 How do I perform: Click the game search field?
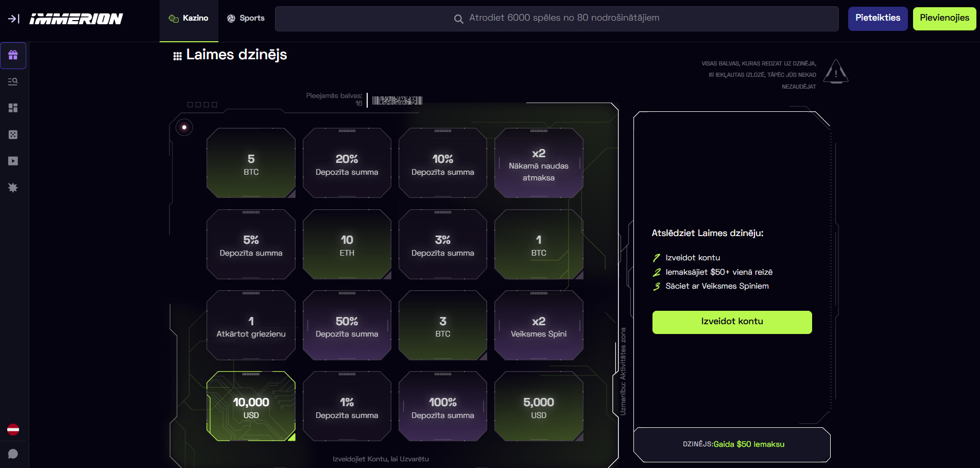[557, 19]
